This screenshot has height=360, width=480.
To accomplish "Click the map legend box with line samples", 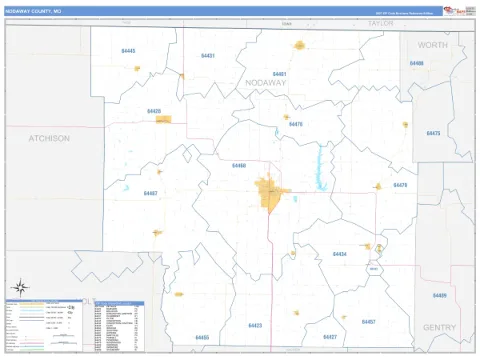I will [44, 325].
